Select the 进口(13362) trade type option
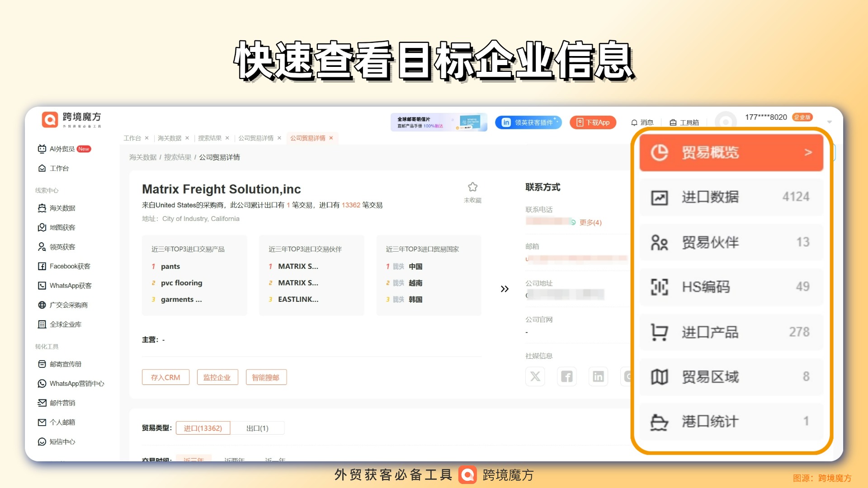This screenshot has width=868, height=488. click(203, 428)
